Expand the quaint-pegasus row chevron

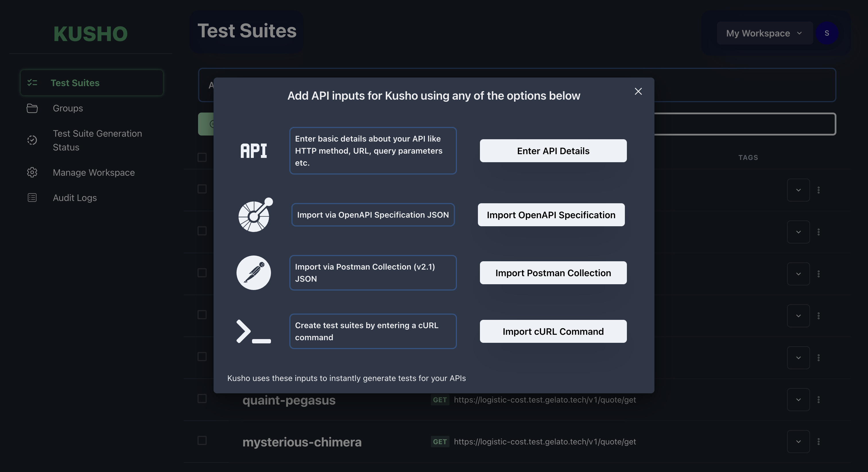798,400
